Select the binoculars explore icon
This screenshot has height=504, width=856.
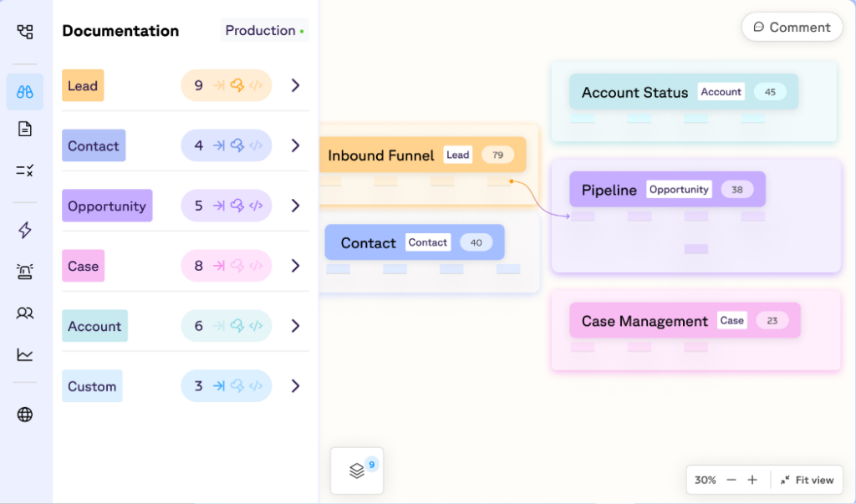tap(25, 92)
